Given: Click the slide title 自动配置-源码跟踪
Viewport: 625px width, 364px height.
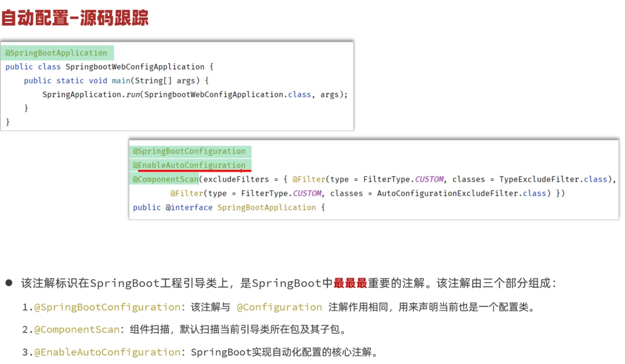Looking at the screenshot, I should pyautogui.click(x=75, y=18).
